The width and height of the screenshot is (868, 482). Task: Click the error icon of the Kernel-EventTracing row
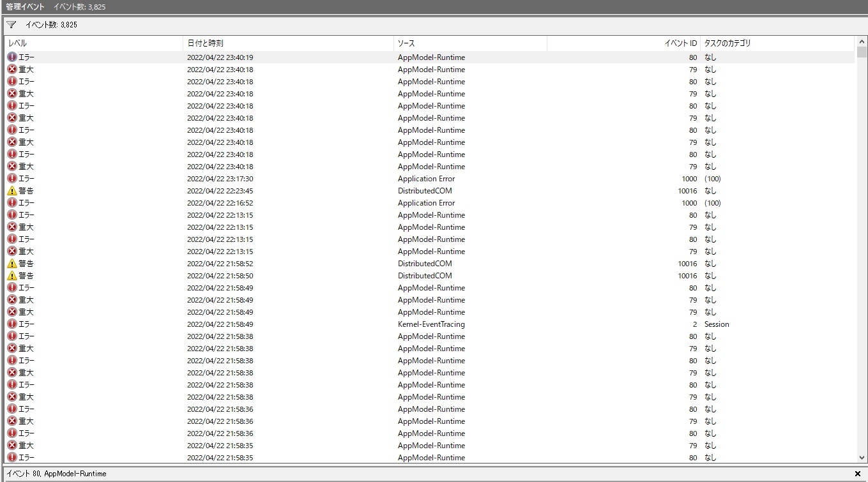(11, 324)
